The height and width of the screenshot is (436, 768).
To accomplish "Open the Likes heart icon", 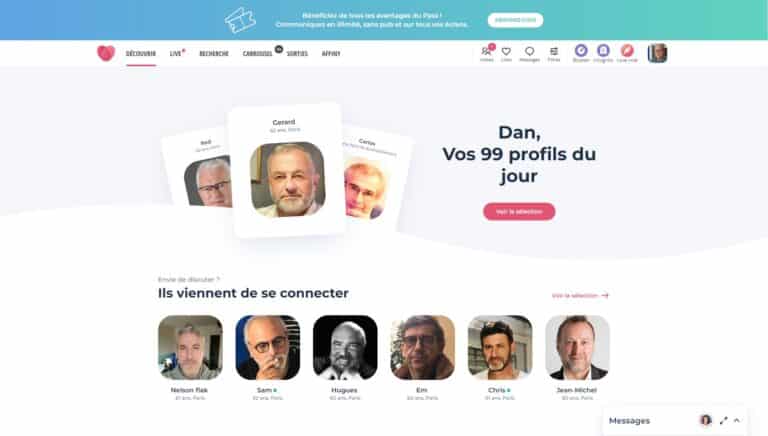I will click(506, 53).
